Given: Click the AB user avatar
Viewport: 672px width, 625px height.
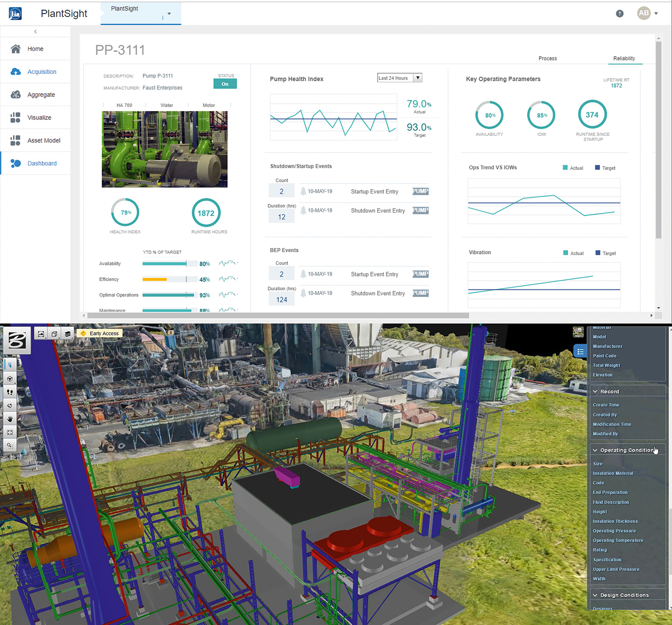Looking at the screenshot, I should click(643, 13).
